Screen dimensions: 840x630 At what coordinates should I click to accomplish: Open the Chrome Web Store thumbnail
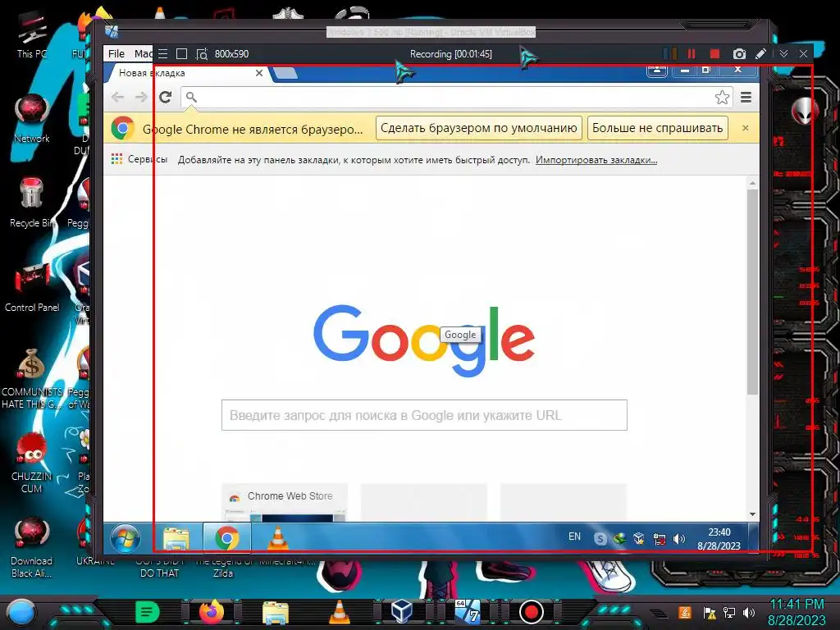(x=285, y=502)
